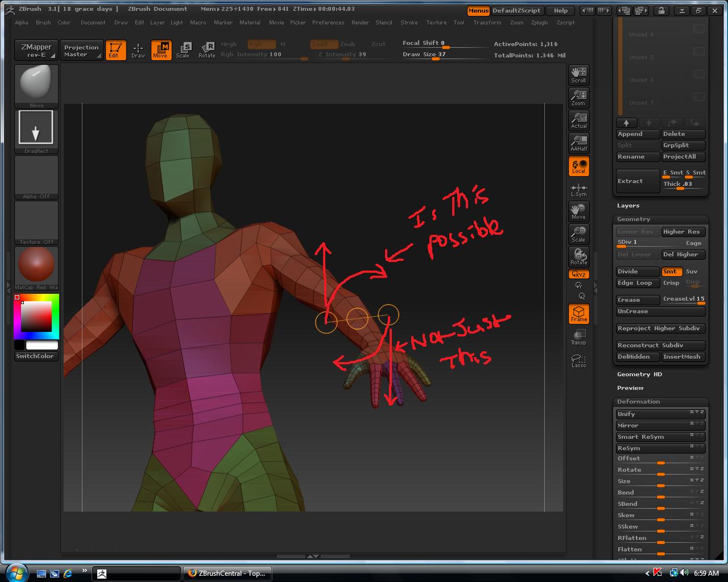728x582 pixels.
Task: Click the Scroll canvas icon
Action: coord(578,74)
